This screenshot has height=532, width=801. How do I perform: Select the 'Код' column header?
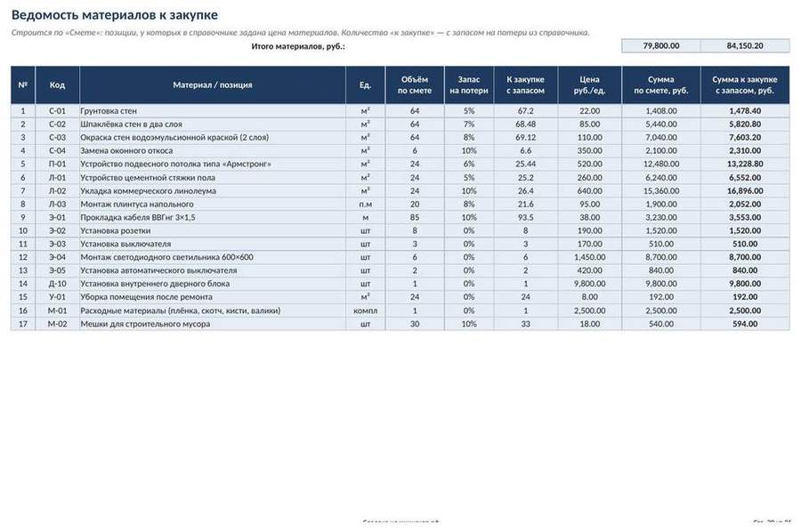point(57,85)
